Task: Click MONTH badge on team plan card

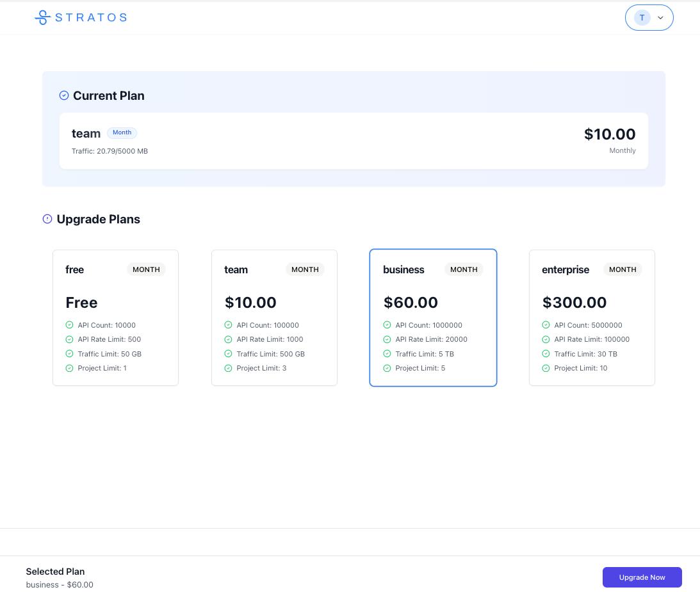Action: point(305,269)
